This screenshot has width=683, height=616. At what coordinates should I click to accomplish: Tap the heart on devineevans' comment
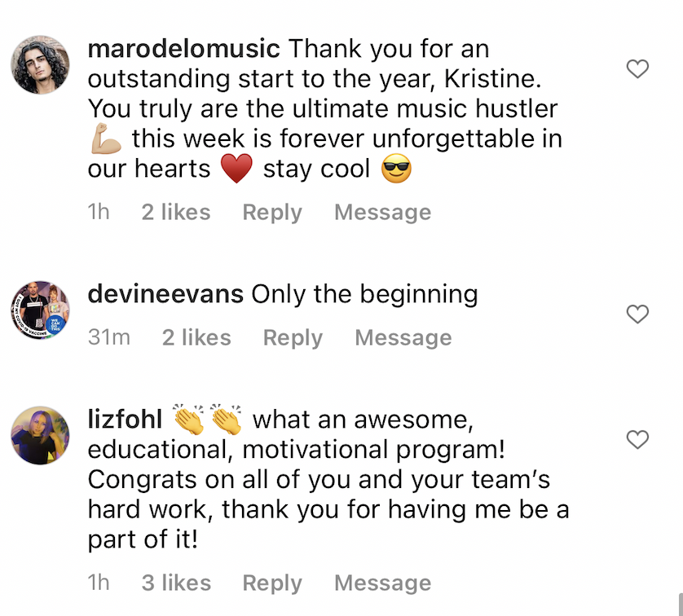click(637, 314)
